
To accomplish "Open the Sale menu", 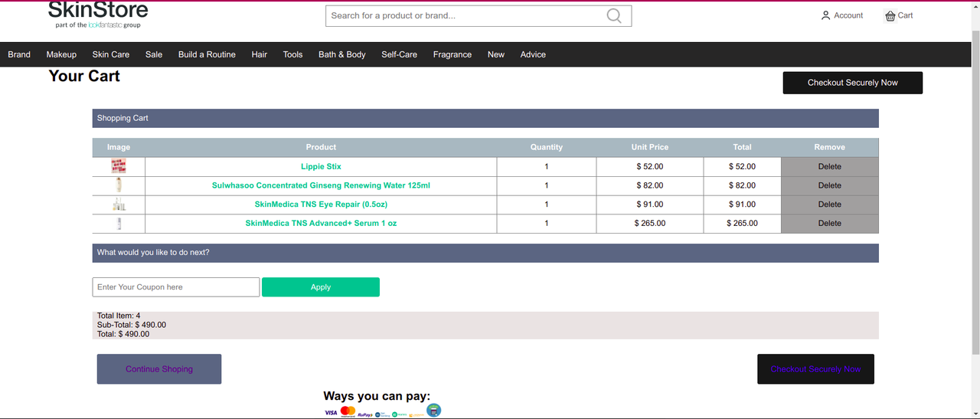I will (154, 54).
